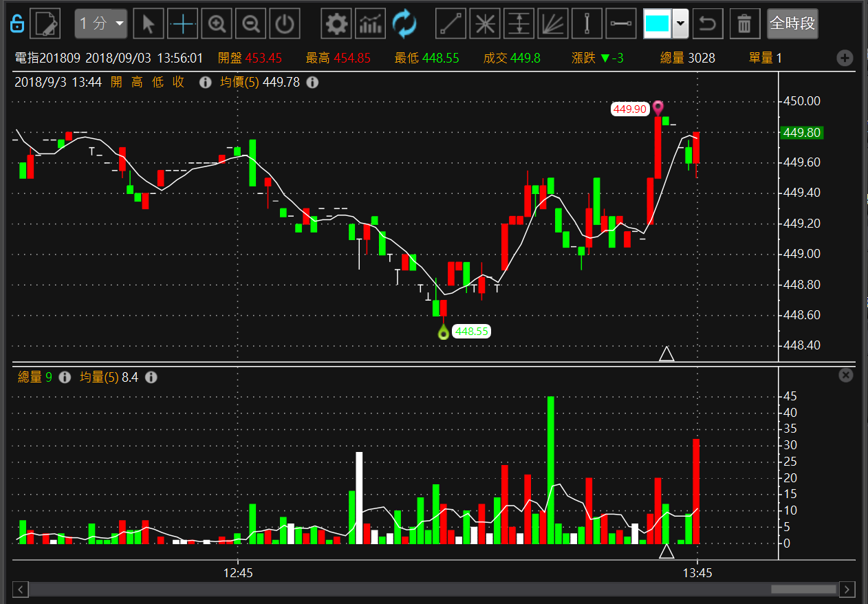The height and width of the screenshot is (604, 868).
Task: Delete drawings with trash icon
Action: point(744,24)
